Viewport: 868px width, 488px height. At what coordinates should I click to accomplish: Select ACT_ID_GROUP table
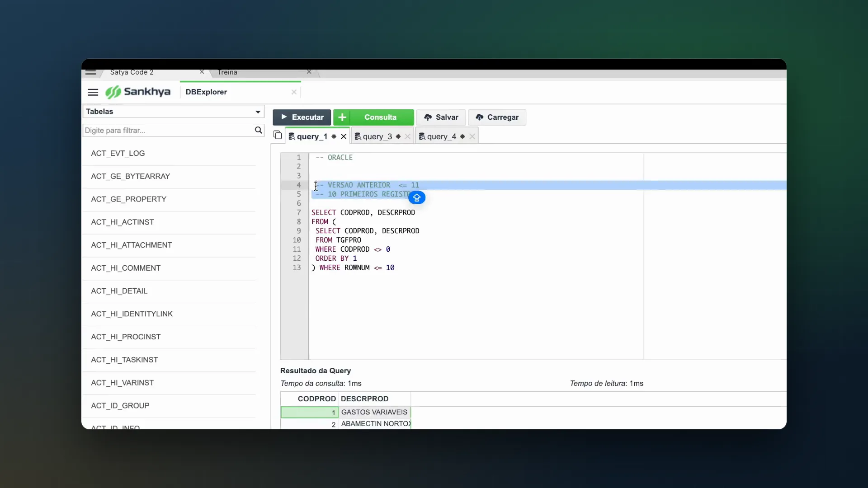pos(169,406)
